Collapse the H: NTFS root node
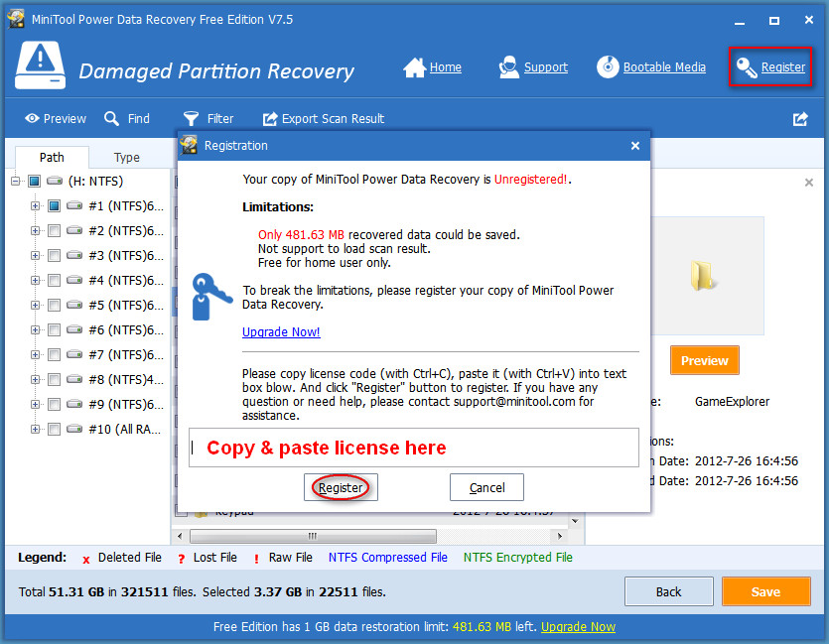The width and height of the screenshot is (829, 644). tap(15, 182)
